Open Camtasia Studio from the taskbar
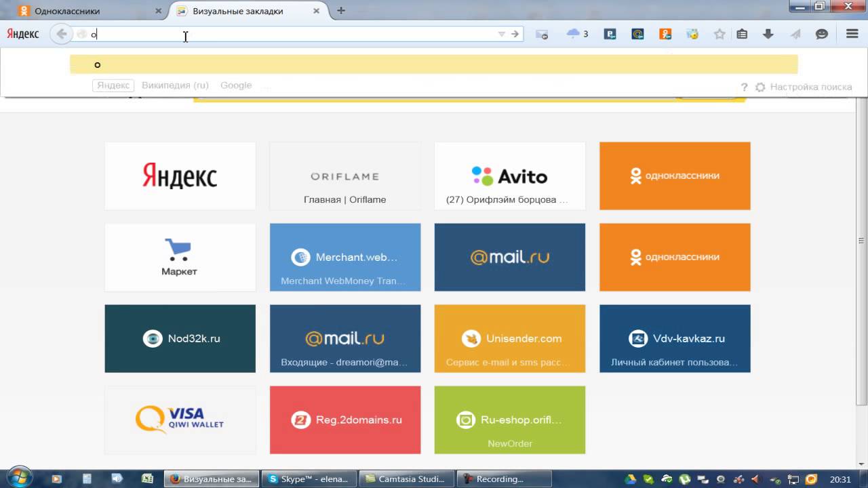The height and width of the screenshot is (488, 868). click(408, 479)
